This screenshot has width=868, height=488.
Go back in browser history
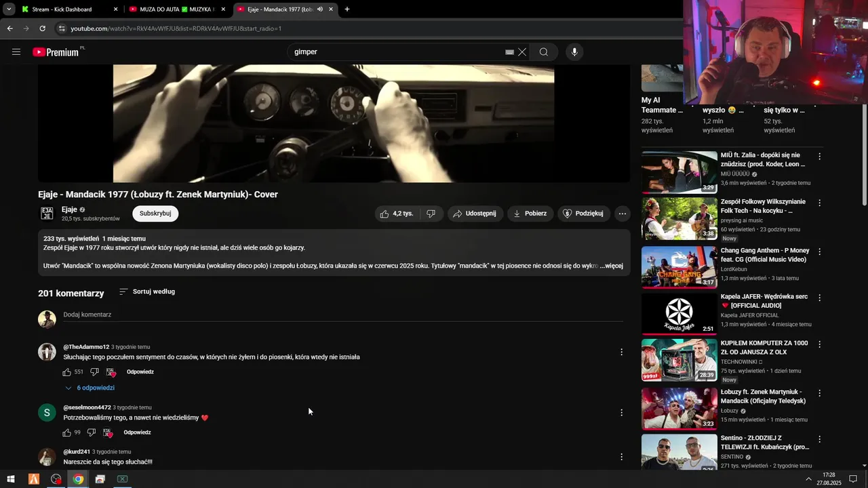[x=9, y=28]
